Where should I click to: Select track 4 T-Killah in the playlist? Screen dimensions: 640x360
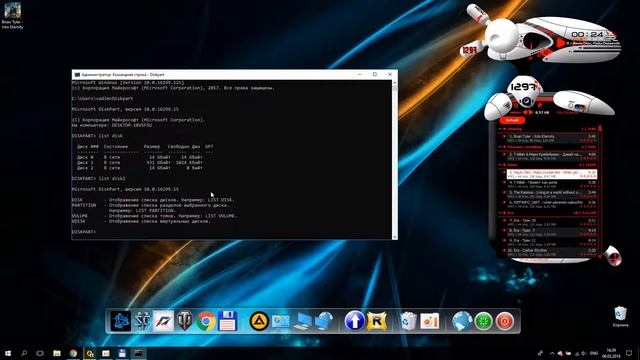(x=551, y=184)
